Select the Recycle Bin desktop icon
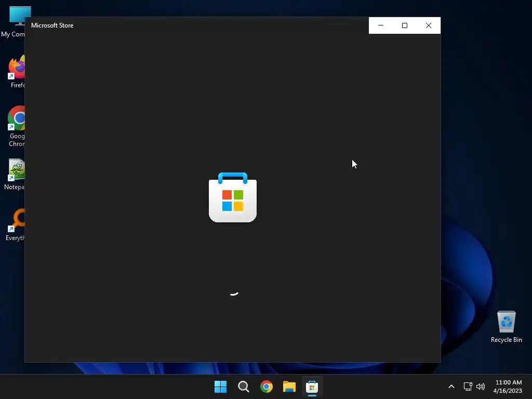Image resolution: width=532 pixels, height=399 pixels. [506, 327]
